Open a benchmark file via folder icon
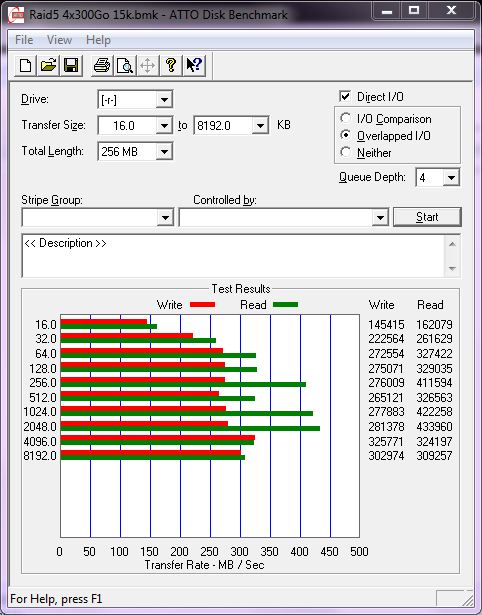The height and width of the screenshot is (615, 482). [48, 65]
